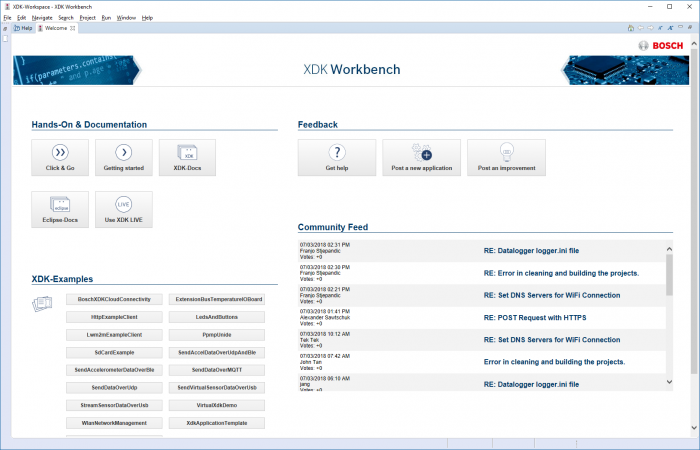Minimize the Welcome view panel
700x450 pixels.
click(x=680, y=27)
